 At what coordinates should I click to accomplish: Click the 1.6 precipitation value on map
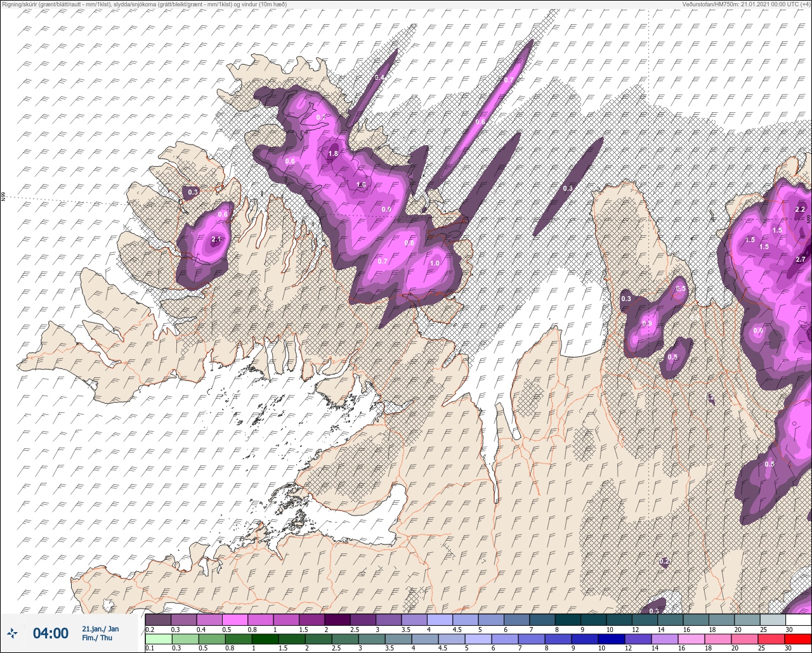(x=361, y=185)
